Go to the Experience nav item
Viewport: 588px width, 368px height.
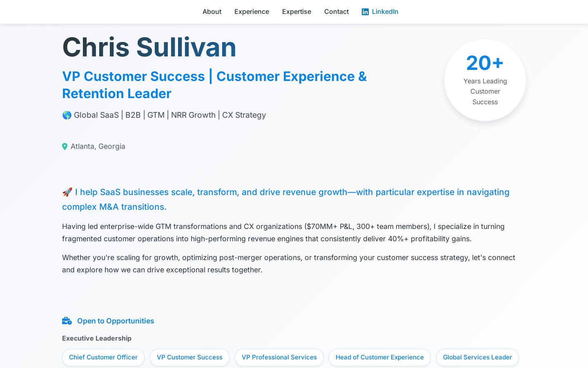tap(252, 12)
